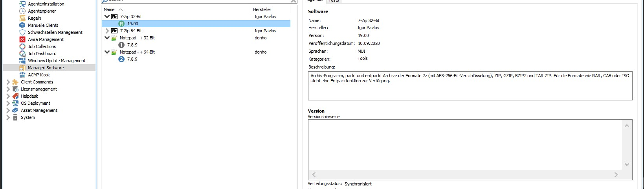The width and height of the screenshot is (644, 189).
Task: Expand the Asset Management tree branch
Action: 8,110
